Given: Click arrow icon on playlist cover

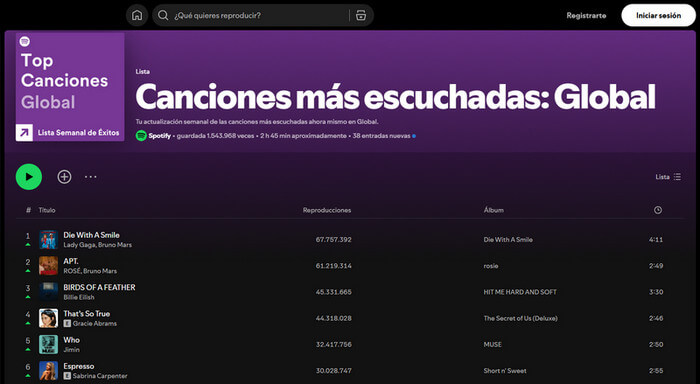Looking at the screenshot, I should click(25, 133).
